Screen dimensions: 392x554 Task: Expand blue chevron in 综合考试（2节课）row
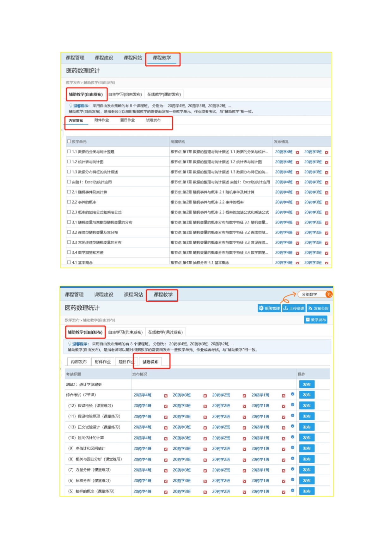pyautogui.click(x=292, y=394)
